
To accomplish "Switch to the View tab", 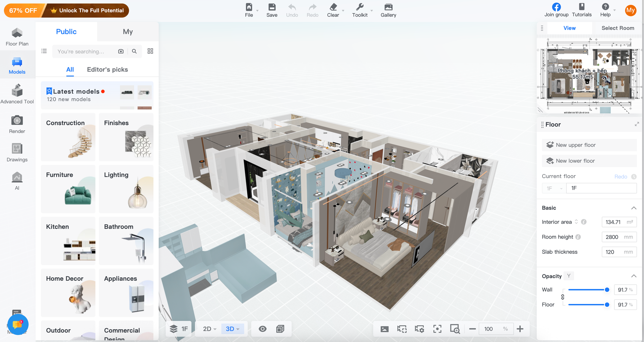I will tap(570, 28).
